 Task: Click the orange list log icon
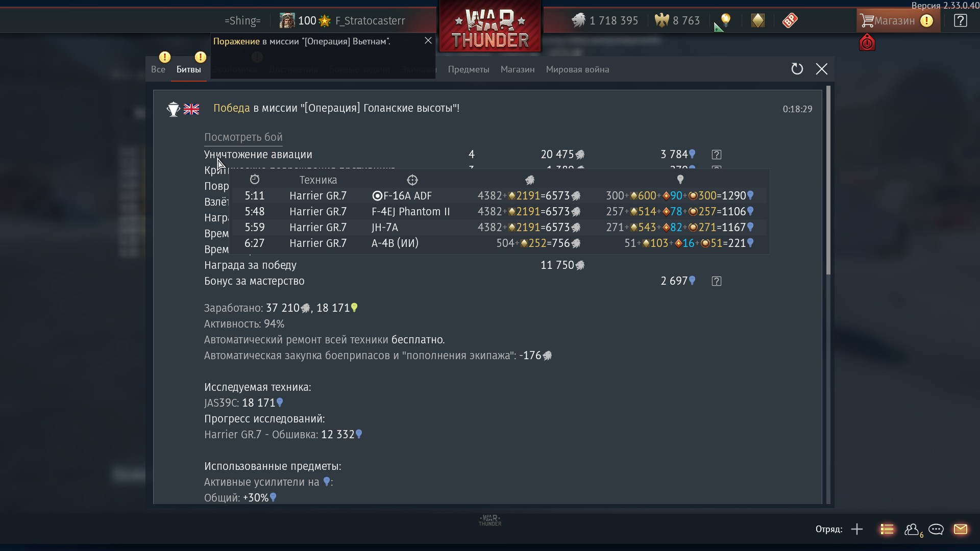pyautogui.click(x=887, y=529)
